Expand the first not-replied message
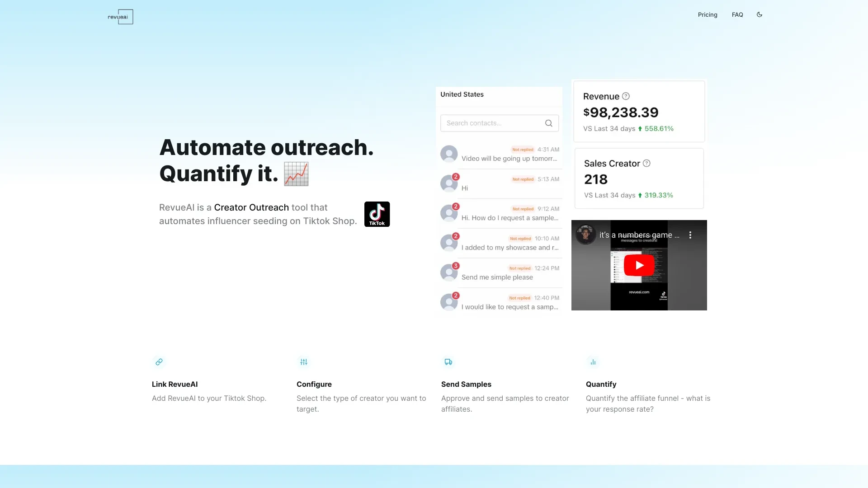Viewport: 868px width, 488px height. [x=500, y=154]
